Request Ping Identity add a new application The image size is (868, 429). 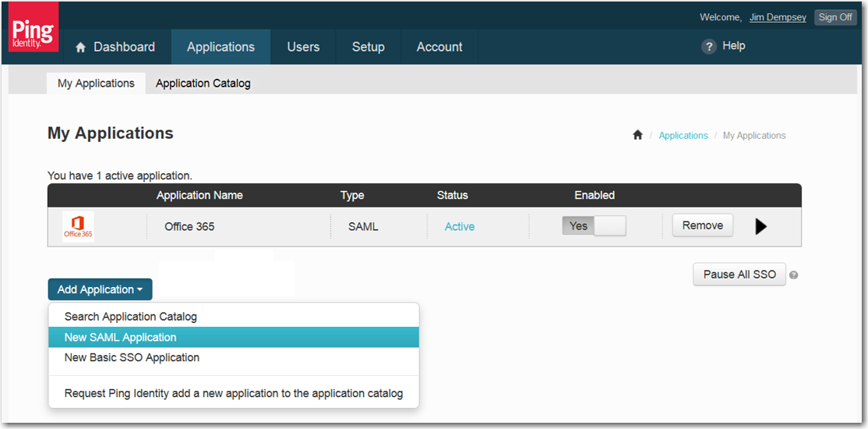[x=234, y=393]
